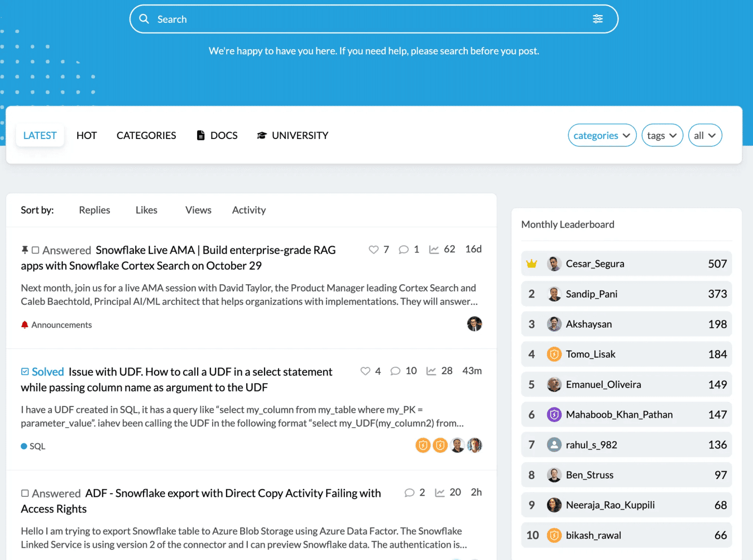Viewport: 753px width, 560px height.
Task: Click the search magnifier icon
Action: pyautogui.click(x=144, y=19)
